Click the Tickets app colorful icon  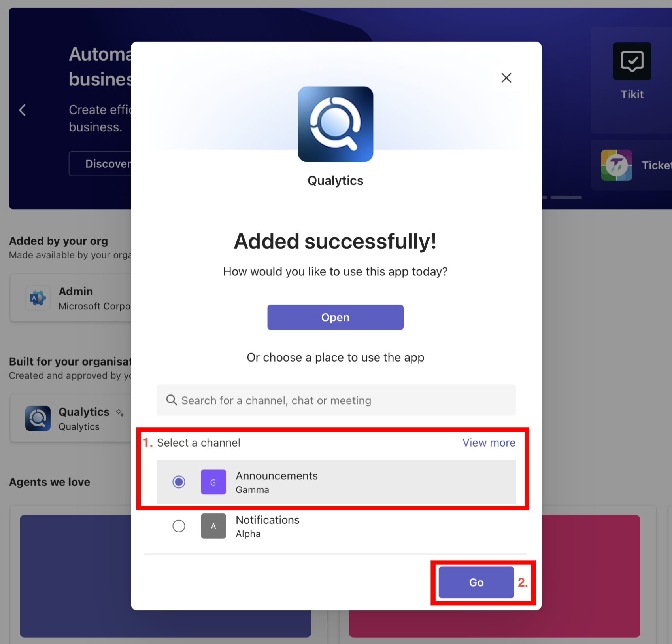coord(616,165)
